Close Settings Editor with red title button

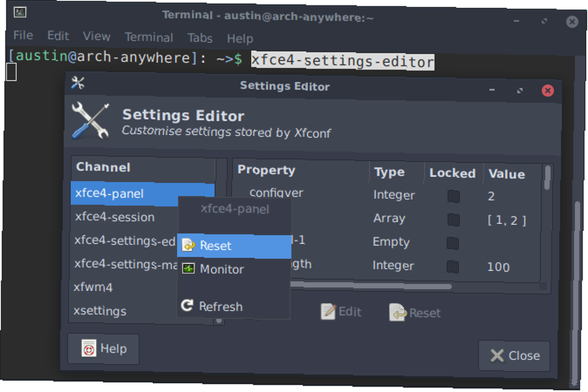pyautogui.click(x=547, y=91)
